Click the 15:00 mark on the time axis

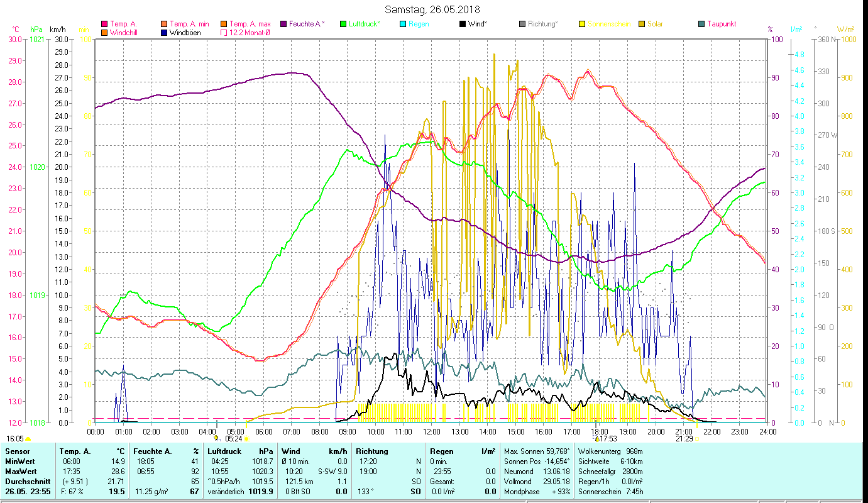[x=515, y=431]
